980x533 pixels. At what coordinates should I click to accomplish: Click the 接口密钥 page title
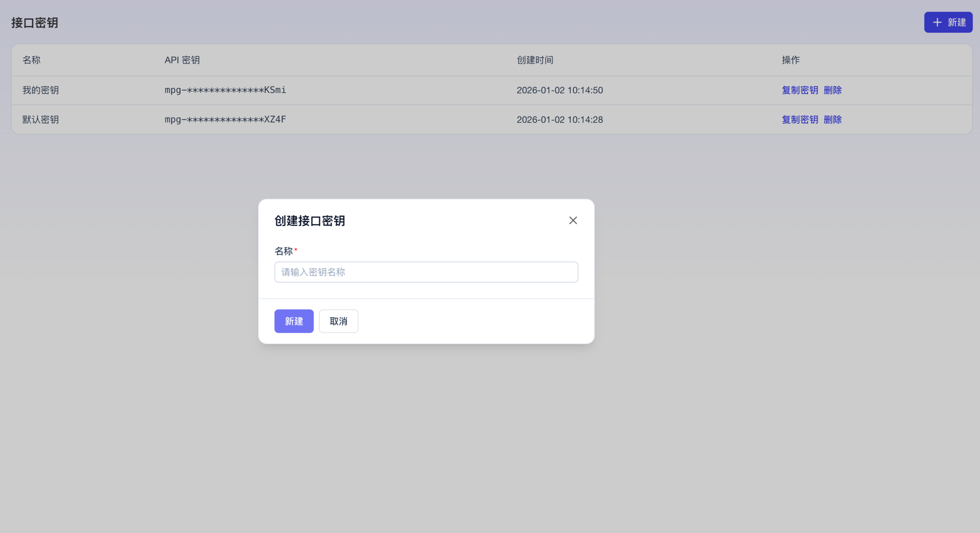coord(34,22)
